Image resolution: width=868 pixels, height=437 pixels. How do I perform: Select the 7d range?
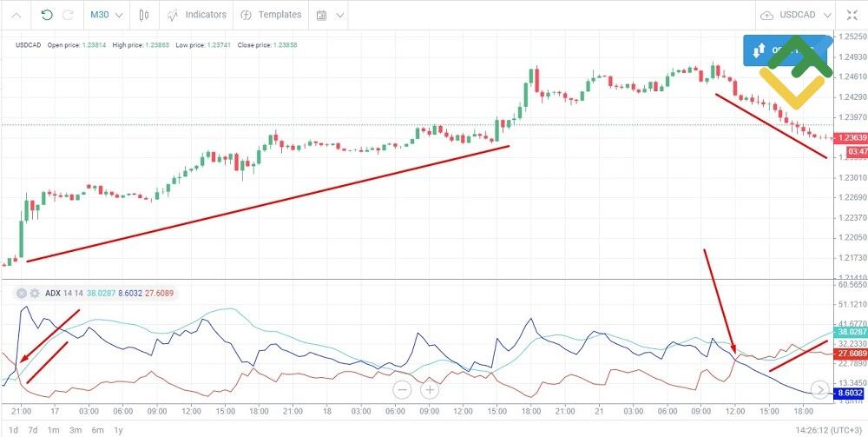point(33,430)
